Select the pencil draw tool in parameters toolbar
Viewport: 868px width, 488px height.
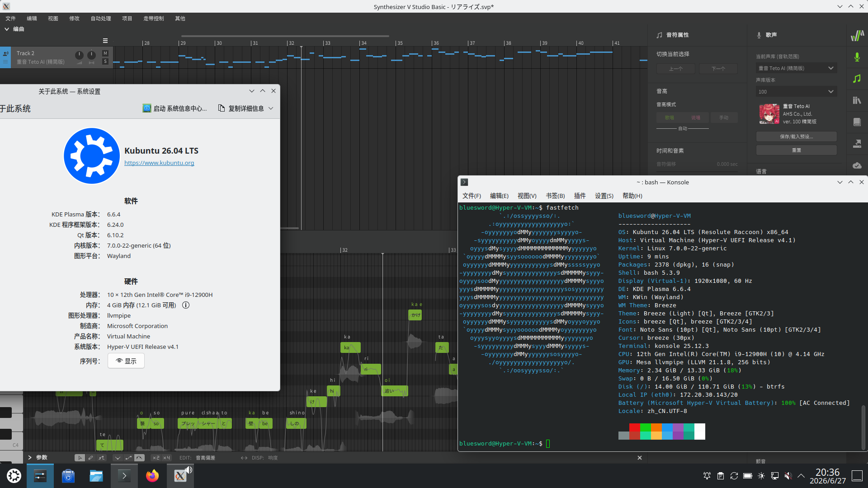(x=90, y=458)
